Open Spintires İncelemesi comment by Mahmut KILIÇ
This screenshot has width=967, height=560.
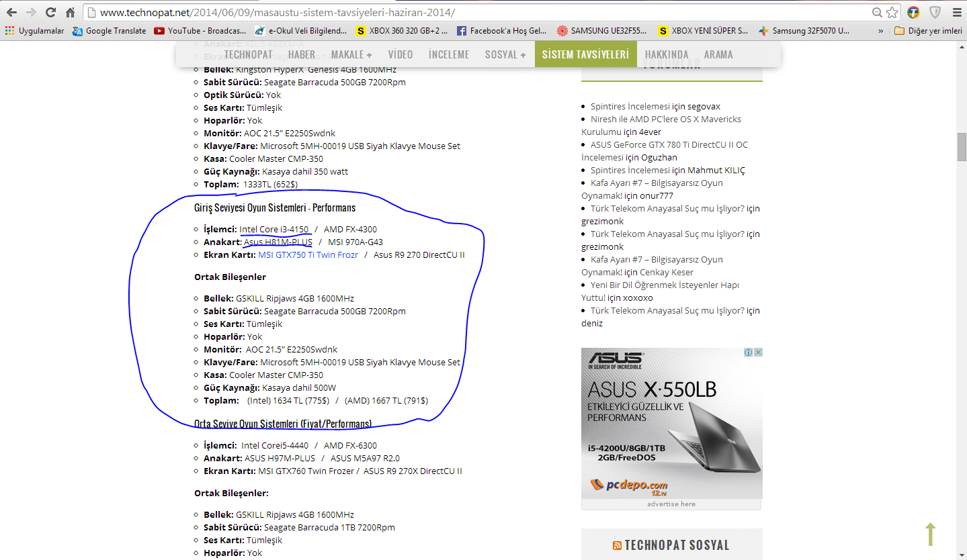click(x=630, y=171)
